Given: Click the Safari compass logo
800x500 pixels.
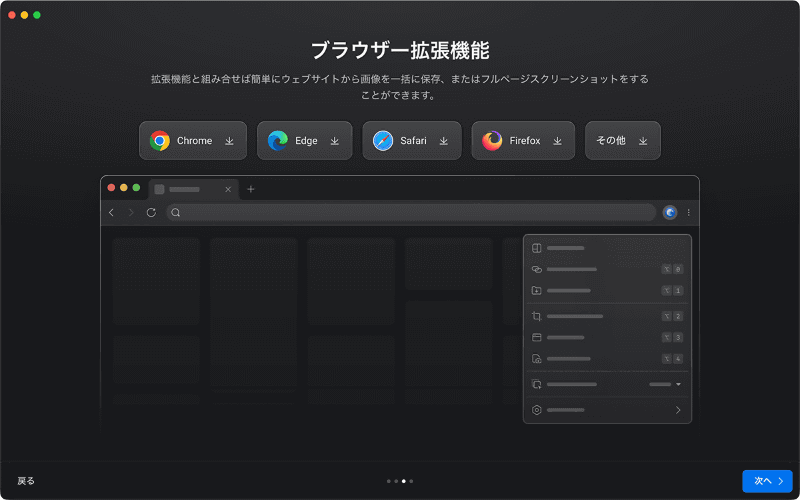Looking at the screenshot, I should pyautogui.click(x=383, y=141).
